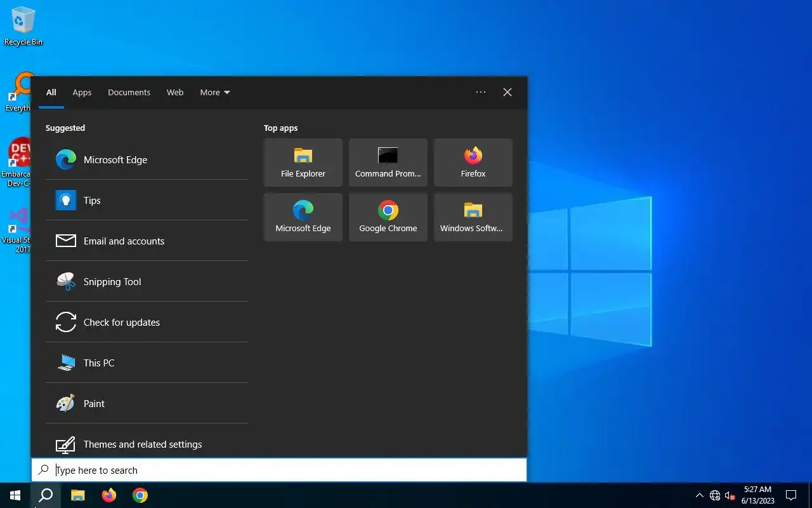Viewport: 812px width, 508px height.
Task: Select the Embarcadero Dev-C++ desktop shortcut
Action: 16,163
